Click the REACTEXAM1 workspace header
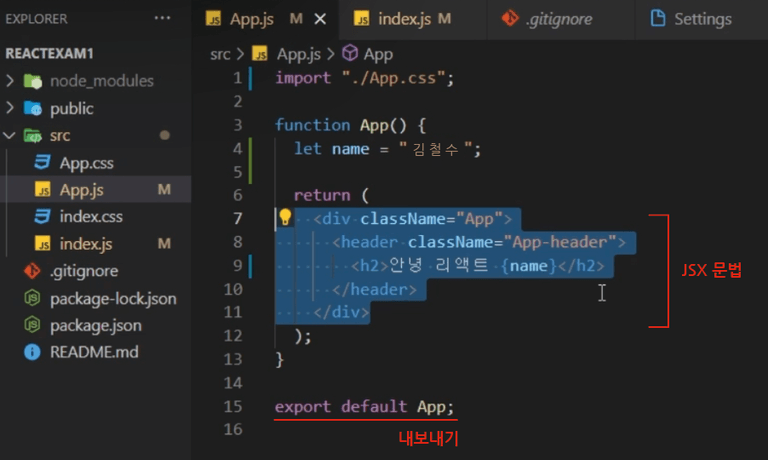The width and height of the screenshot is (768, 460). tap(49, 53)
